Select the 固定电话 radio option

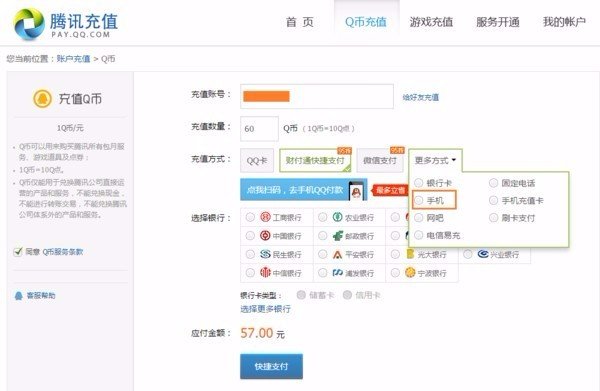coord(493,182)
